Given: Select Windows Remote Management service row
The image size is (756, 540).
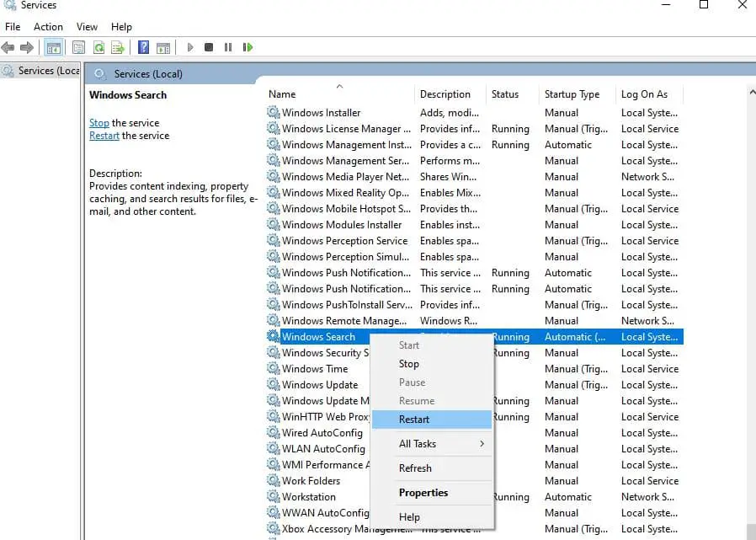Looking at the screenshot, I should (x=475, y=320).
